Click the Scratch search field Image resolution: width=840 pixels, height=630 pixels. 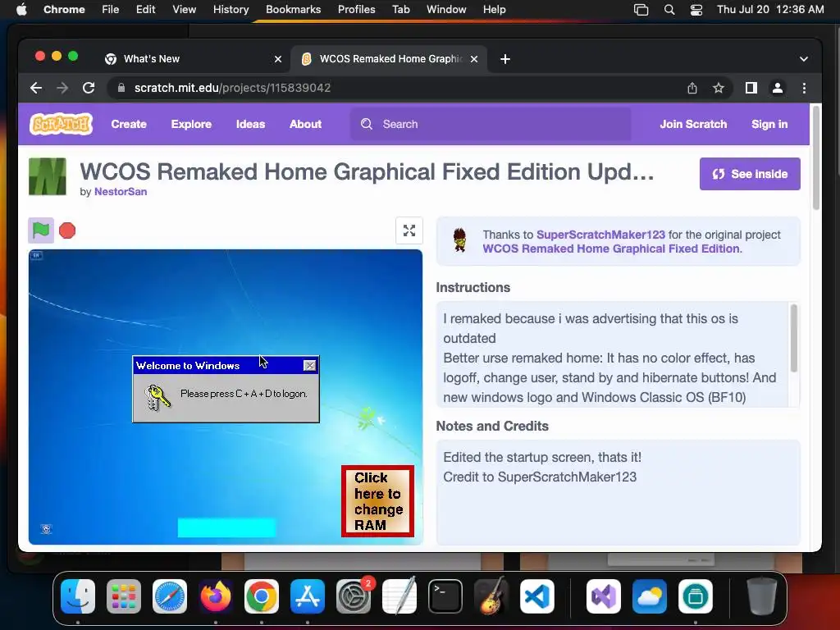click(491, 124)
